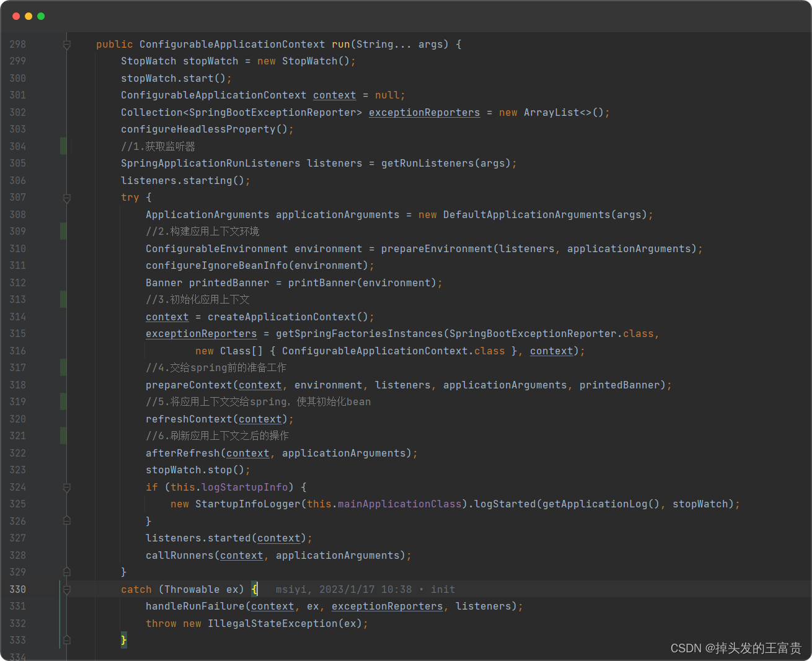
Task: Click listeners.started call on line 327
Action: (198, 538)
